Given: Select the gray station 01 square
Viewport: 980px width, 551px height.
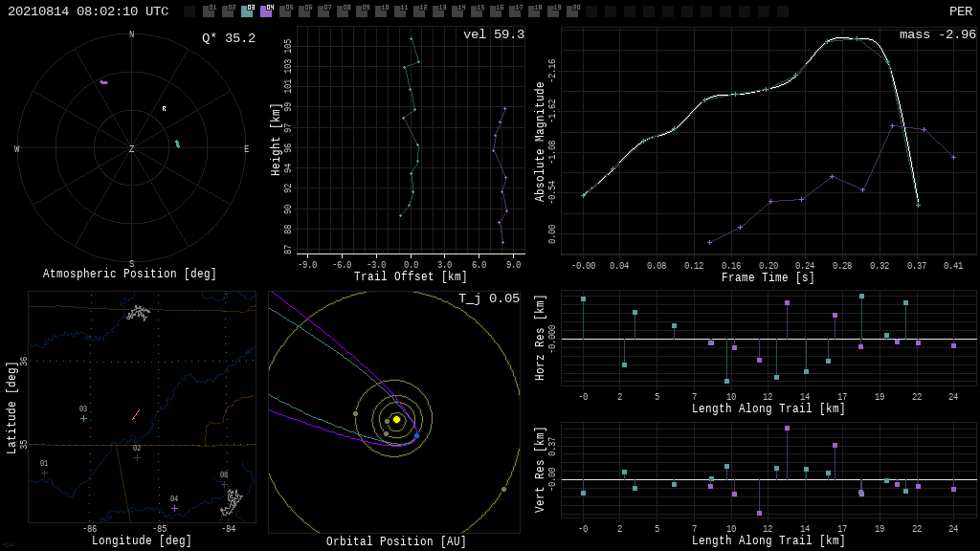Looking at the screenshot, I should tap(209, 11).
